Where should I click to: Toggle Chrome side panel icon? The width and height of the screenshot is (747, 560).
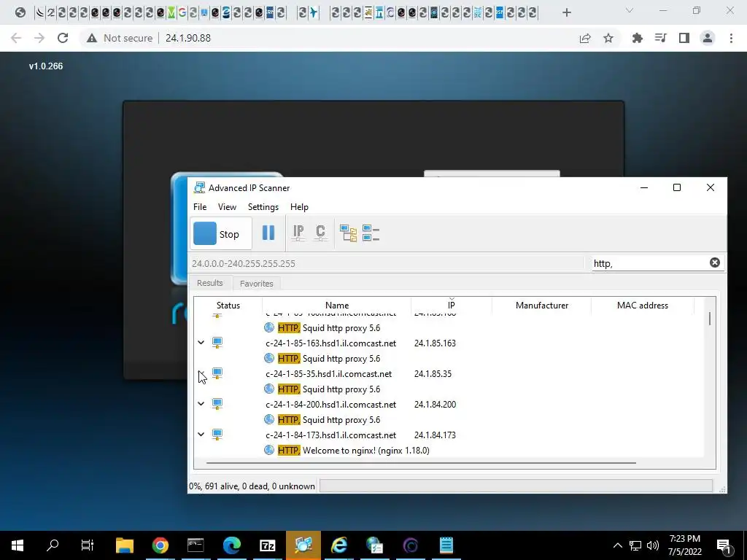point(684,38)
